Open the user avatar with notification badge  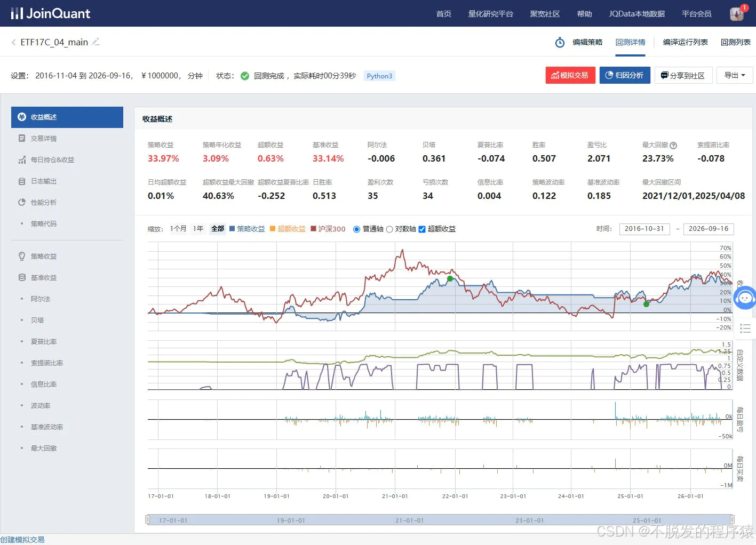pyautogui.click(x=738, y=13)
